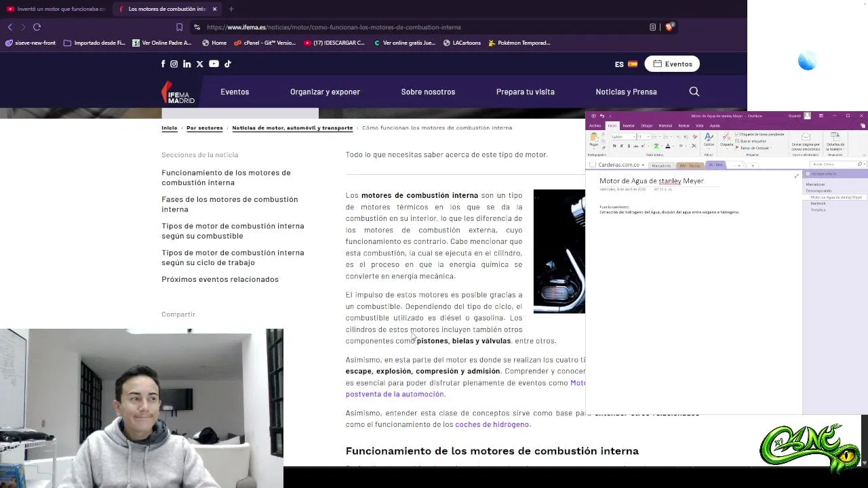Click Etiqueta tag button in OneNote
This screenshot has width=868, height=488.
(x=726, y=140)
